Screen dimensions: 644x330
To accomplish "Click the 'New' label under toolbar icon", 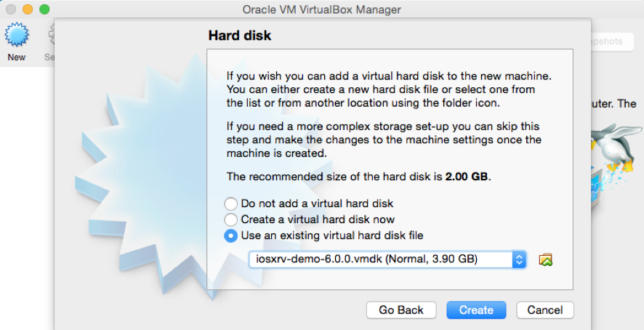I will pyautogui.click(x=17, y=57).
